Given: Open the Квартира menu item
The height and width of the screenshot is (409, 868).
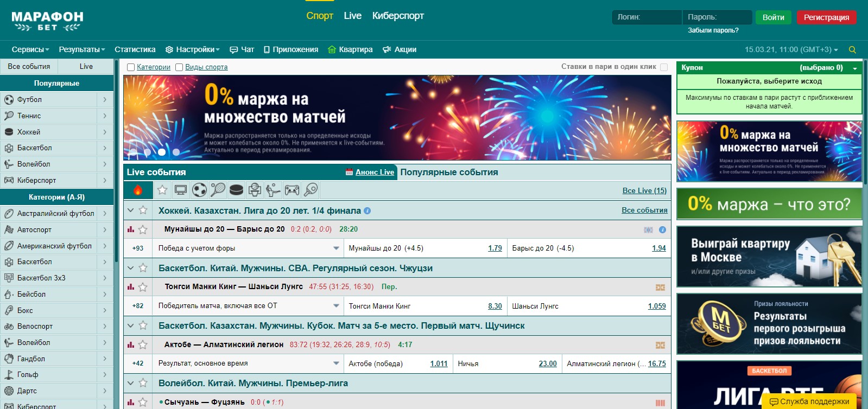Looking at the screenshot, I should (350, 49).
